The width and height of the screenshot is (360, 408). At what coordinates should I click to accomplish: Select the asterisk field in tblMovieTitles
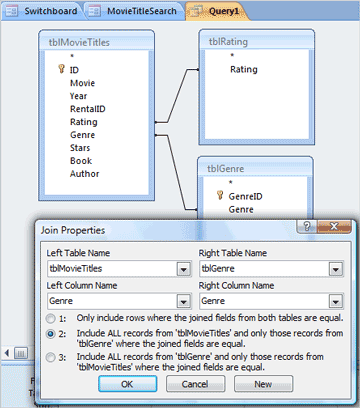pyautogui.click(x=72, y=56)
